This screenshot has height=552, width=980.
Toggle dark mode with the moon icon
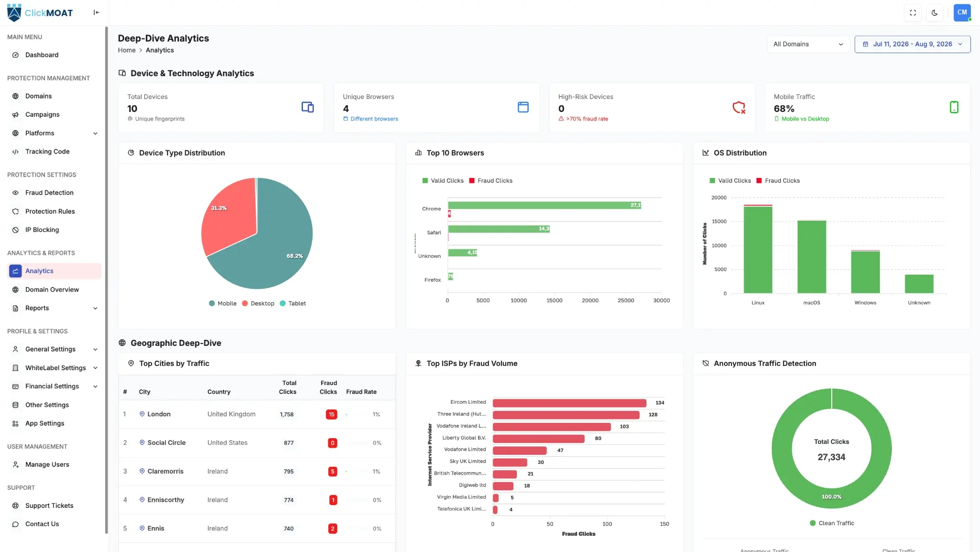coord(935,13)
